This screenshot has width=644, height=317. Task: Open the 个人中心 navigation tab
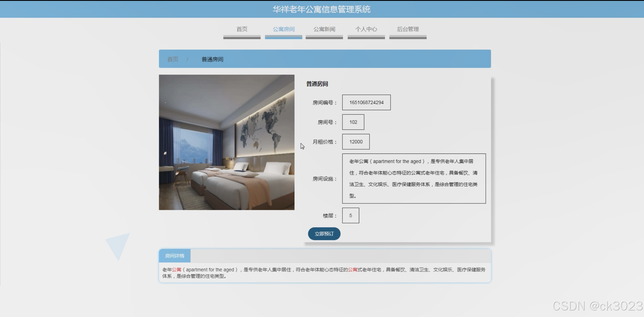[366, 29]
